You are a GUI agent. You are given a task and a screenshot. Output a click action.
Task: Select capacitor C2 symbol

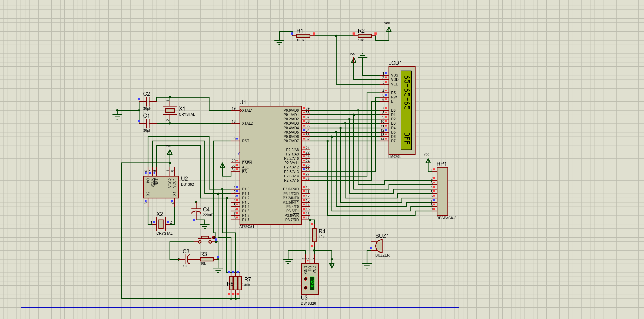click(148, 102)
